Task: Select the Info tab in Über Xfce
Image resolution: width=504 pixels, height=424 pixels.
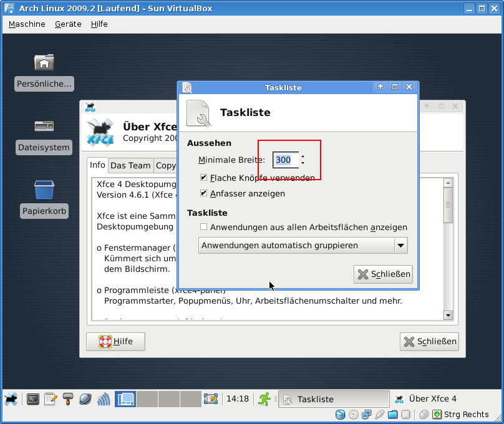Action: coord(97,165)
